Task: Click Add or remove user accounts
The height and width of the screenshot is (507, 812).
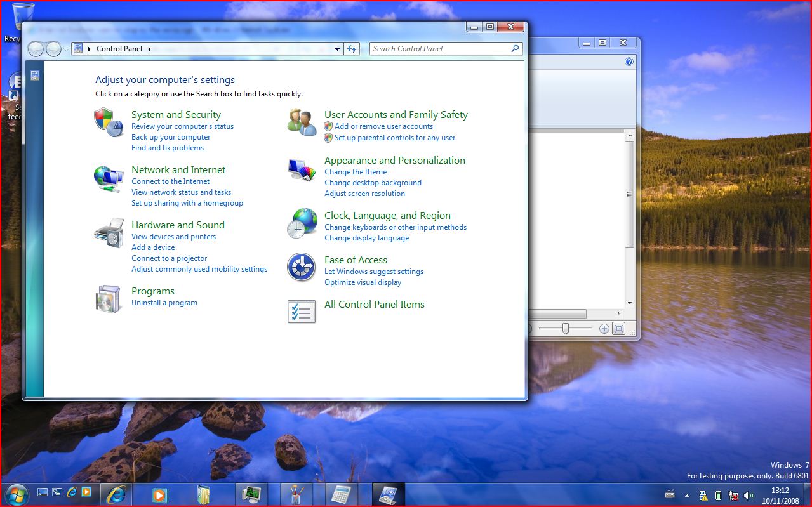Action: tap(383, 126)
